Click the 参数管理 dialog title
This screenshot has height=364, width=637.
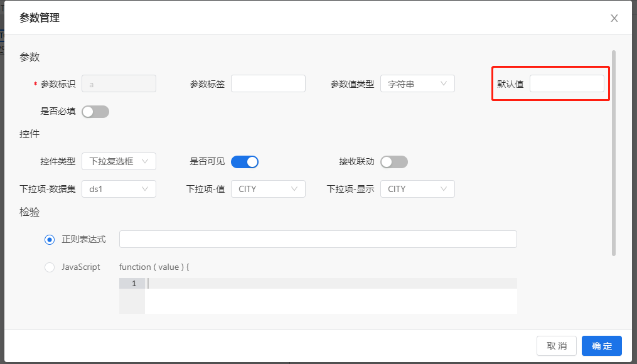point(40,18)
